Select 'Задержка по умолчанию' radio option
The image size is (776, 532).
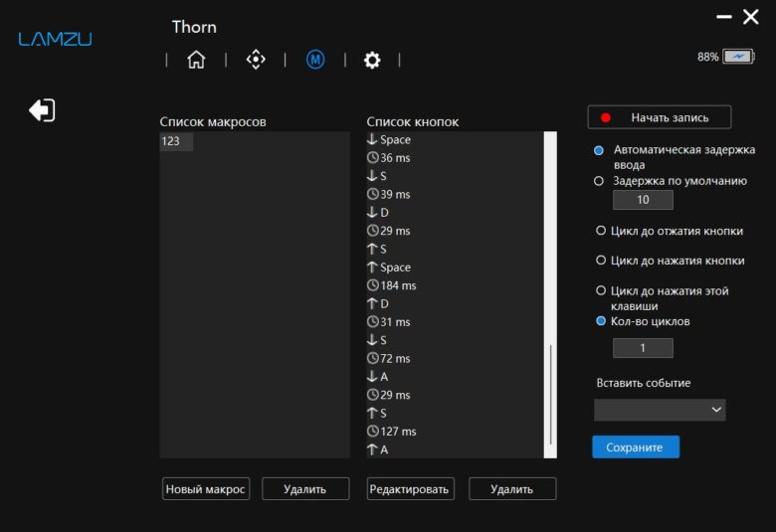click(x=599, y=181)
